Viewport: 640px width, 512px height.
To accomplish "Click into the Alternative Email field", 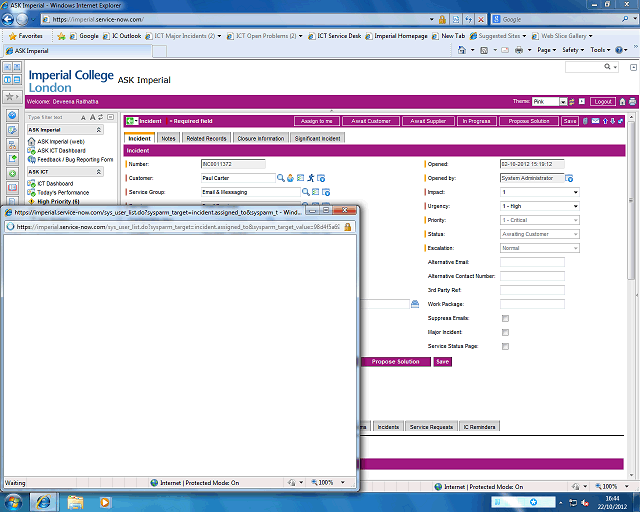I will (x=532, y=262).
